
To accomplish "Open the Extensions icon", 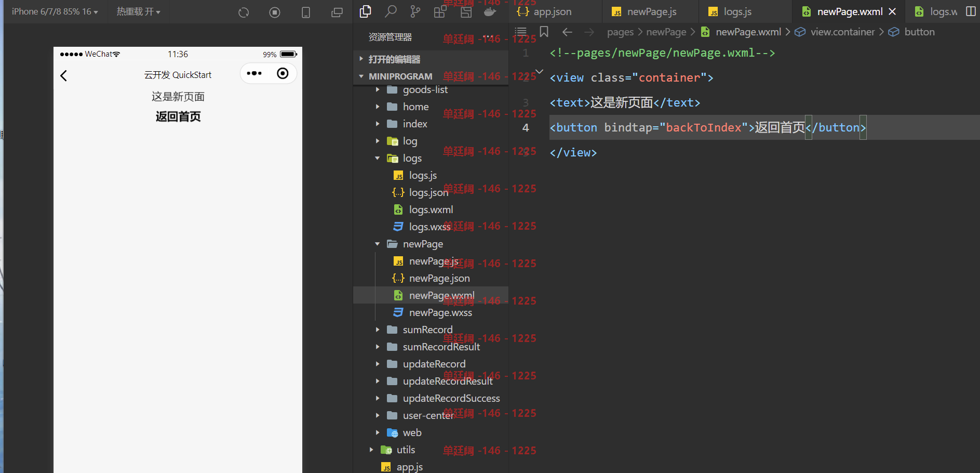I will 440,11.
